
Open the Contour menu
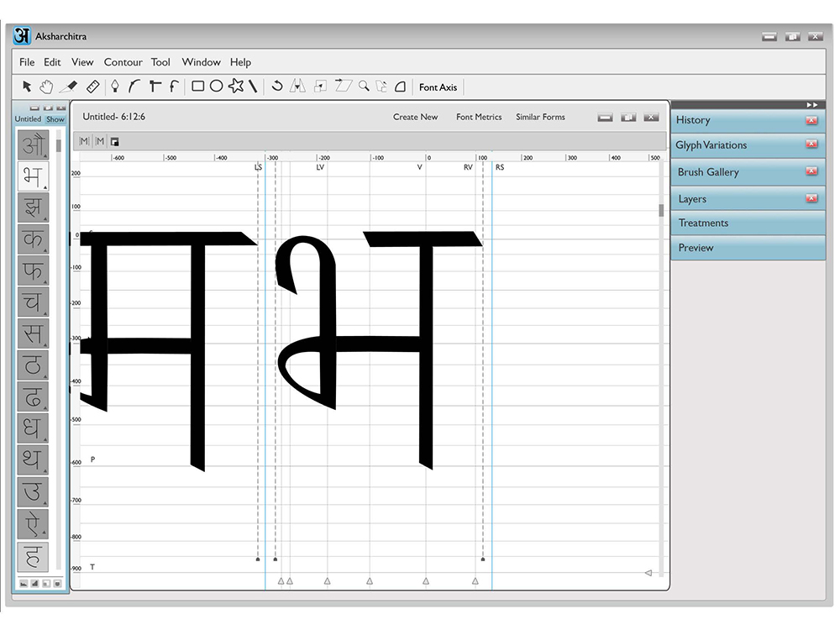[x=123, y=62]
